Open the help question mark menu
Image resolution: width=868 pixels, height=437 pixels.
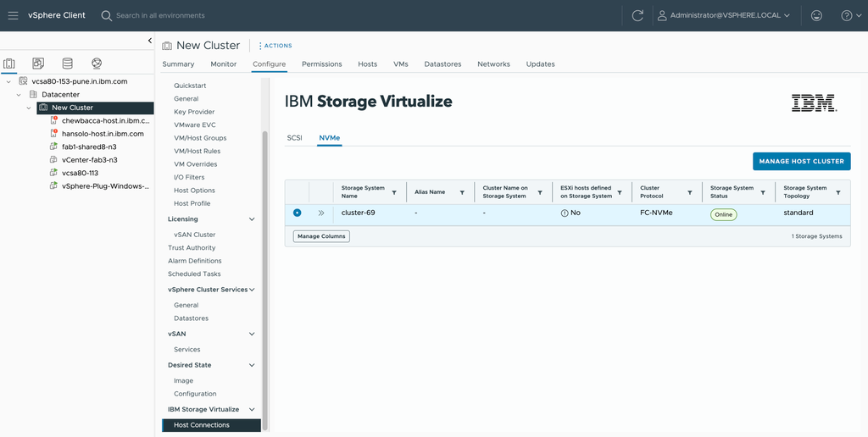[849, 15]
